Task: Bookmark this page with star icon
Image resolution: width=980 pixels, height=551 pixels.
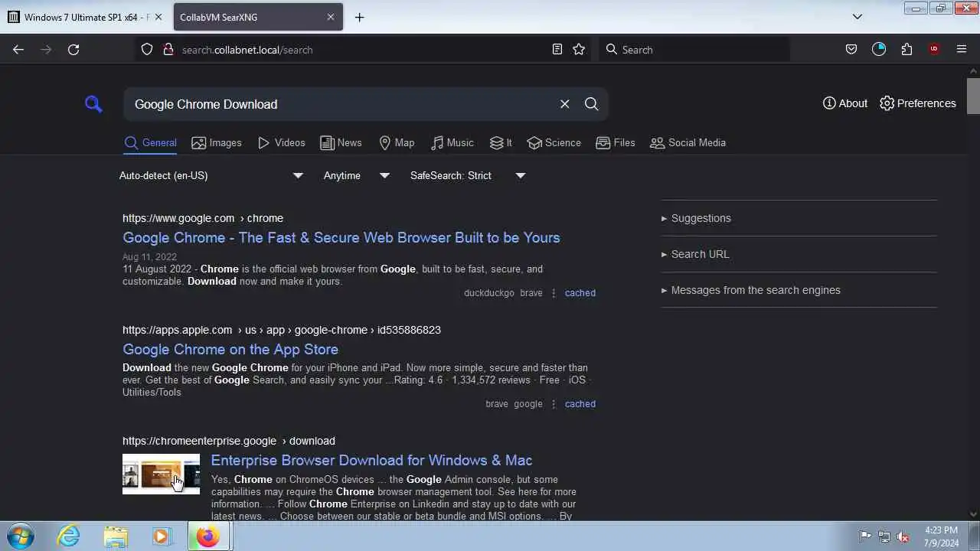Action: [579, 49]
